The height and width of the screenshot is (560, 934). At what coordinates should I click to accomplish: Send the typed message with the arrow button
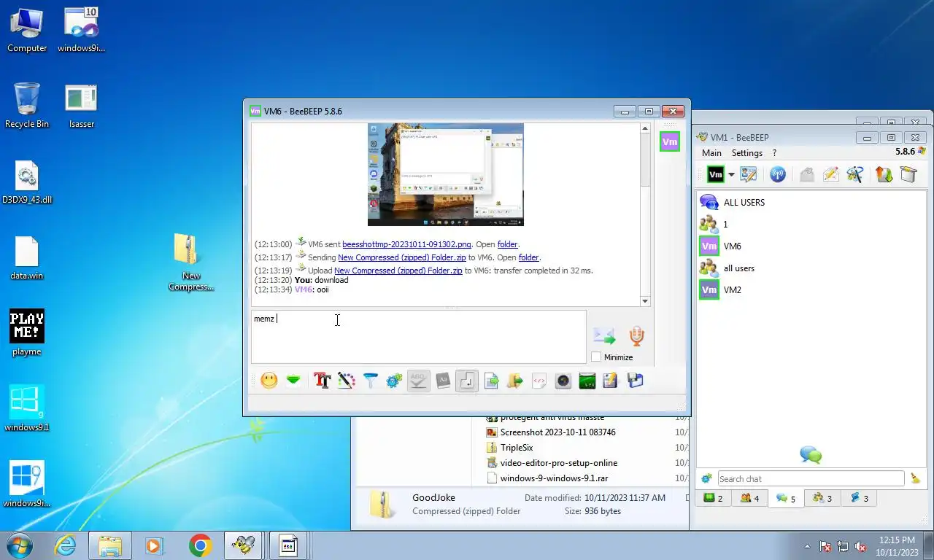point(604,336)
